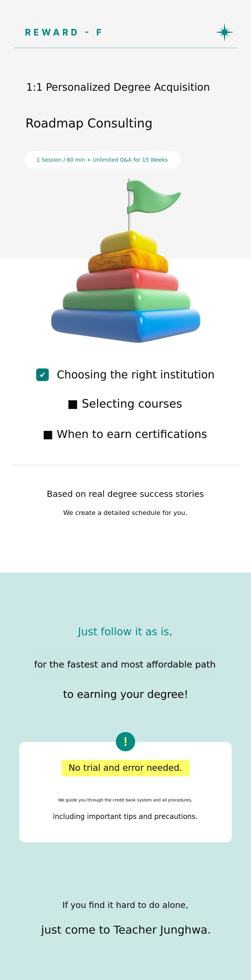Click the exclamation mark circle icon
The width and height of the screenshot is (251, 980).
coord(125,741)
